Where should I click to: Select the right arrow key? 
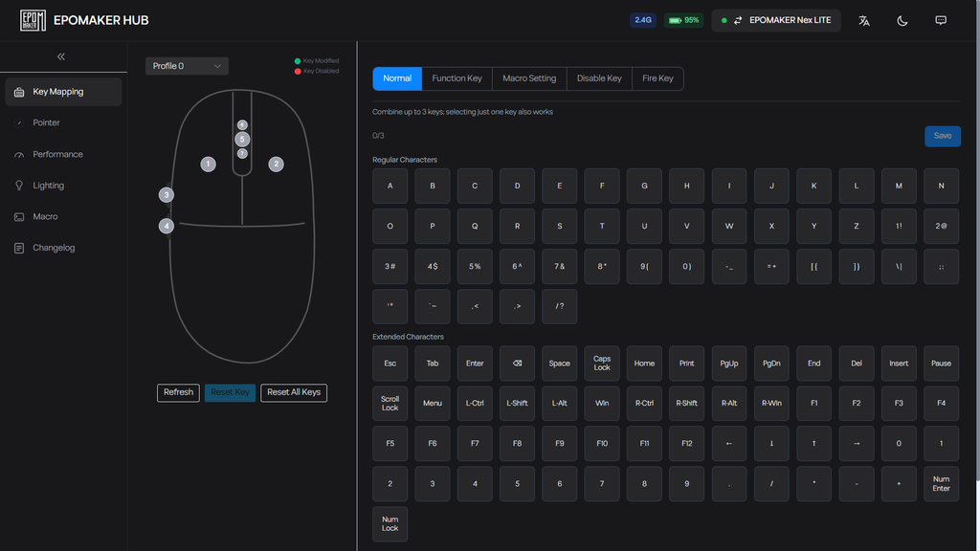pos(857,444)
